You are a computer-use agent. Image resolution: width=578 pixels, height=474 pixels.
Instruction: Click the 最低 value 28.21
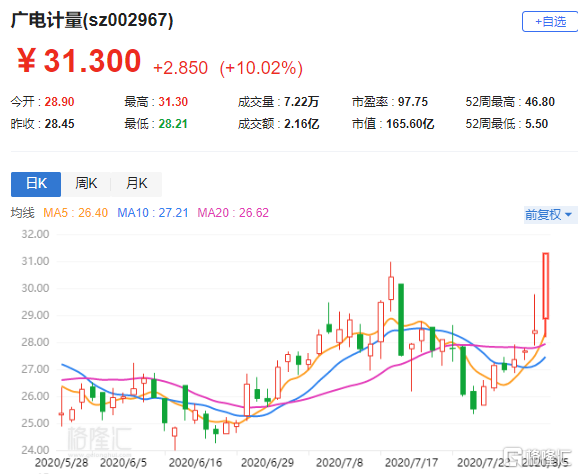point(173,124)
